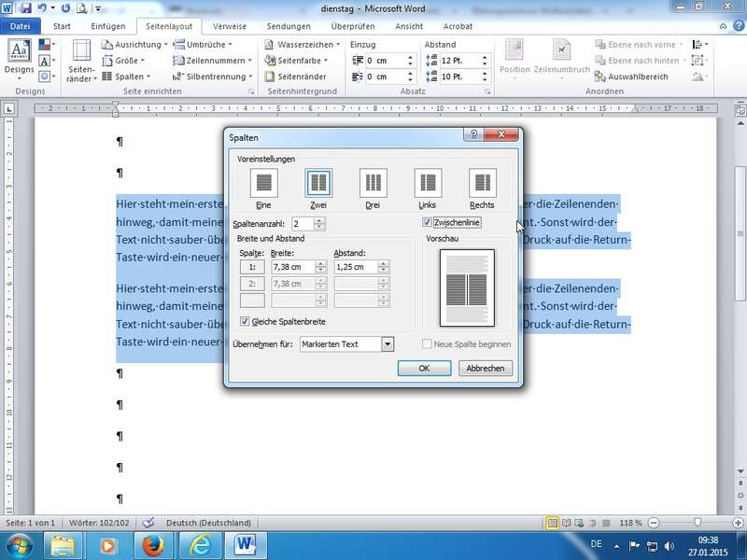Choose the 'Links' column preset icon
This screenshot has width=747, height=560.
428,183
